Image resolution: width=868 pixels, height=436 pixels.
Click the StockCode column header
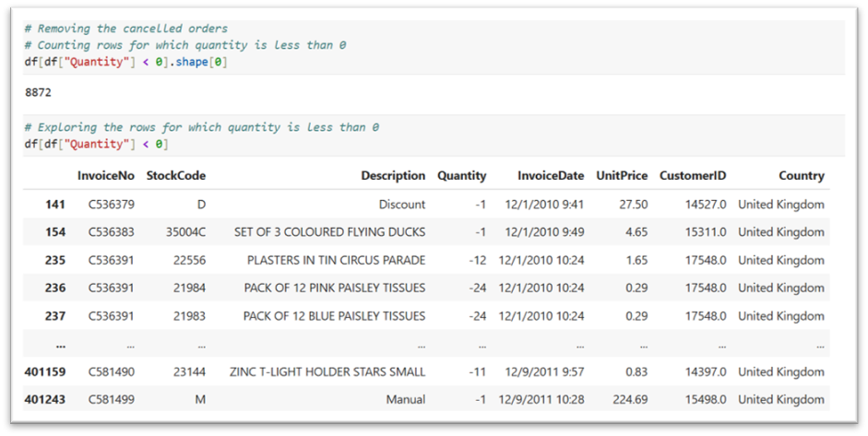[x=175, y=175]
